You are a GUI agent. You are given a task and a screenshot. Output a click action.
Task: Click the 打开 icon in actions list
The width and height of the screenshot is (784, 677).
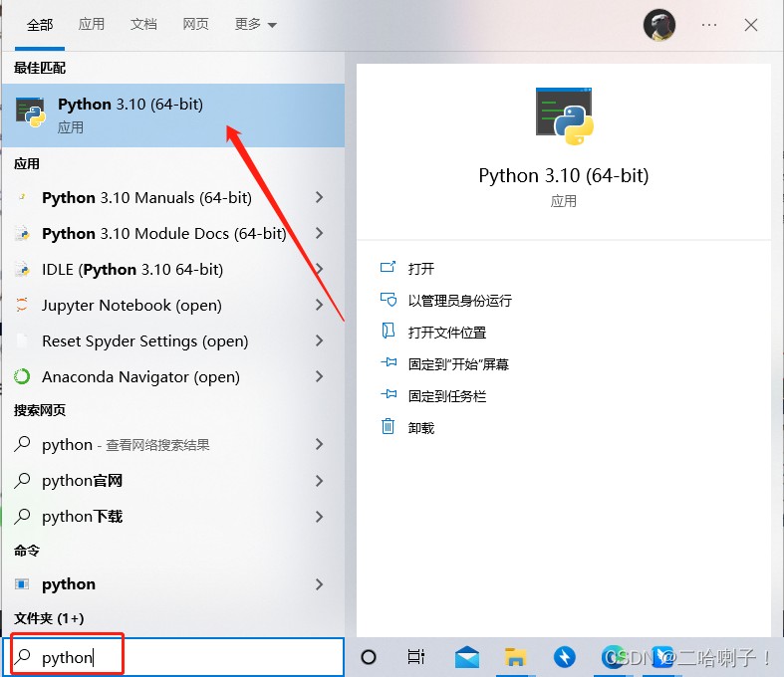[388, 267]
